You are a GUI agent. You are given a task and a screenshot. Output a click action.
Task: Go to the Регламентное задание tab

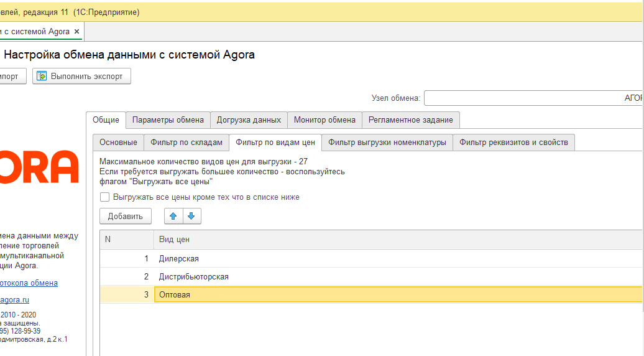(x=411, y=120)
